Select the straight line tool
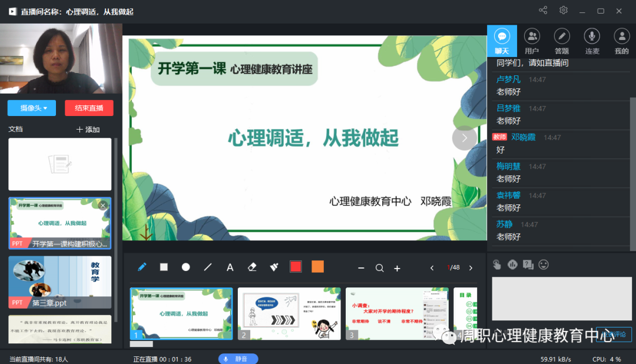The height and width of the screenshot is (364, 636). 207,267
